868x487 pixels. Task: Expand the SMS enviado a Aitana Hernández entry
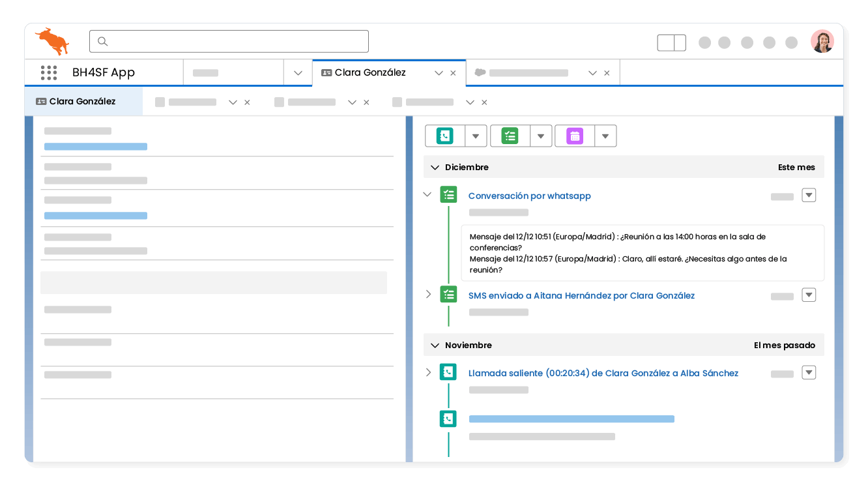click(x=428, y=295)
